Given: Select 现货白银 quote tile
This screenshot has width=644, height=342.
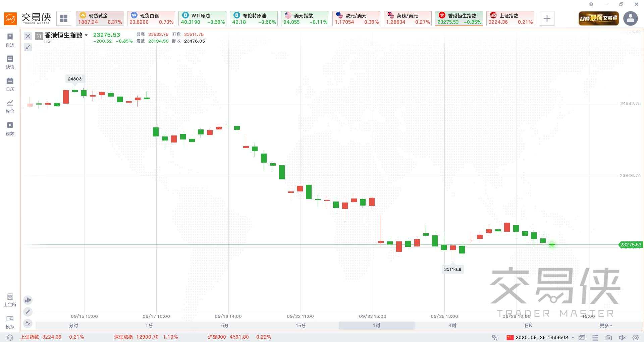Looking at the screenshot, I should (x=151, y=18).
